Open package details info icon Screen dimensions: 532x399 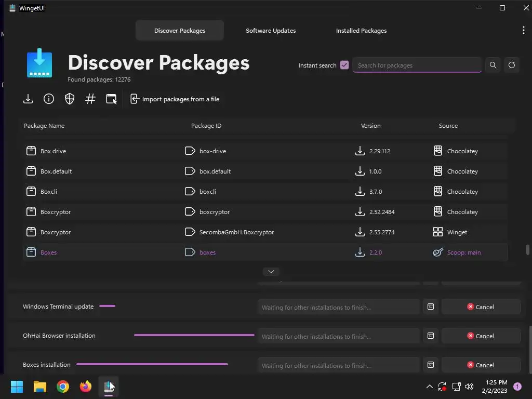tap(49, 99)
